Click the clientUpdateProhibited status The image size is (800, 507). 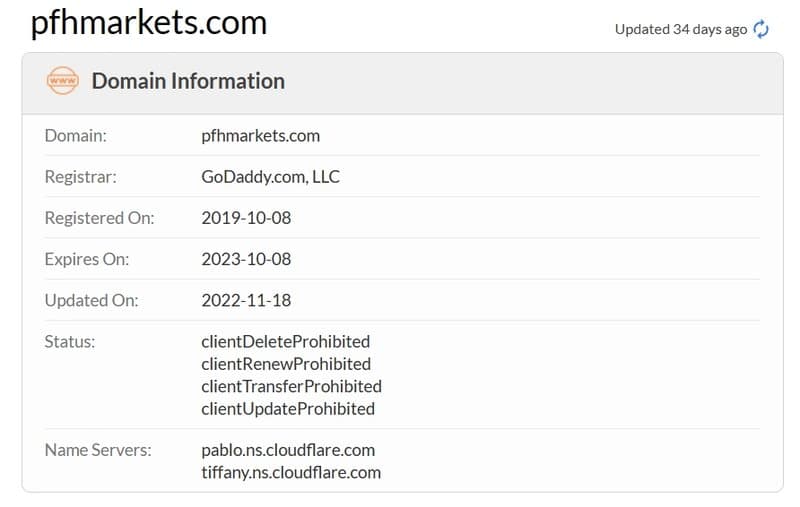[288, 409]
